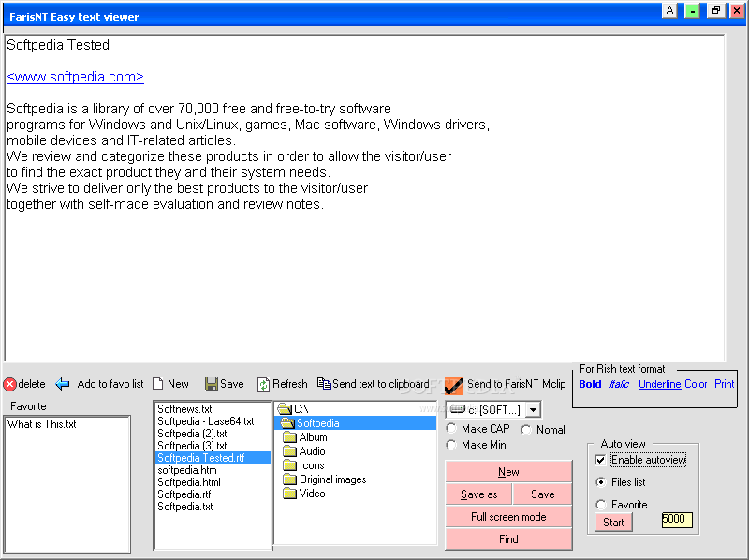Click the Original images folder icon
The image size is (749, 560).
coord(289,479)
